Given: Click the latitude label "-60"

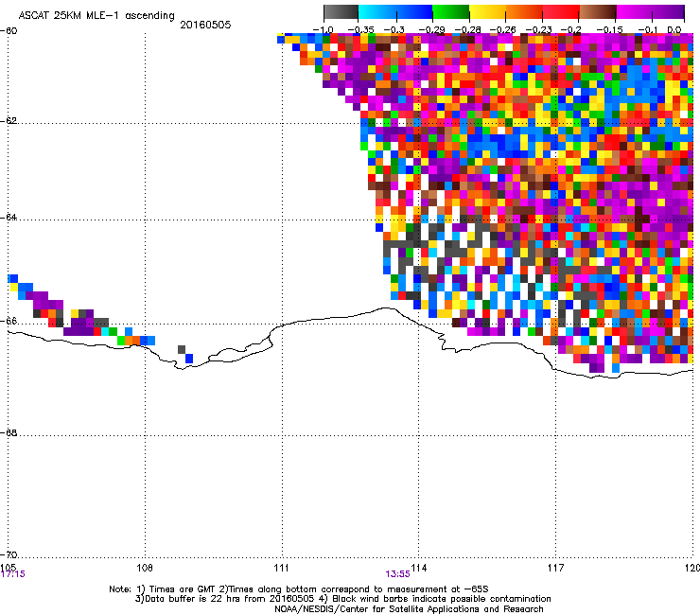Looking at the screenshot, I should (x=9, y=31).
